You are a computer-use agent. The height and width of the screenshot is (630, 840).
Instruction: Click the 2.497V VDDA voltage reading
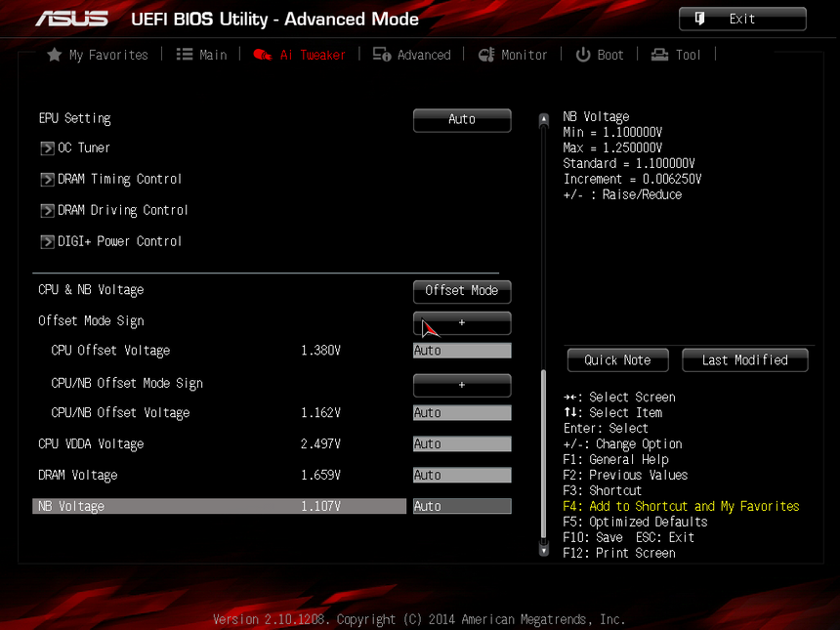[320, 443]
